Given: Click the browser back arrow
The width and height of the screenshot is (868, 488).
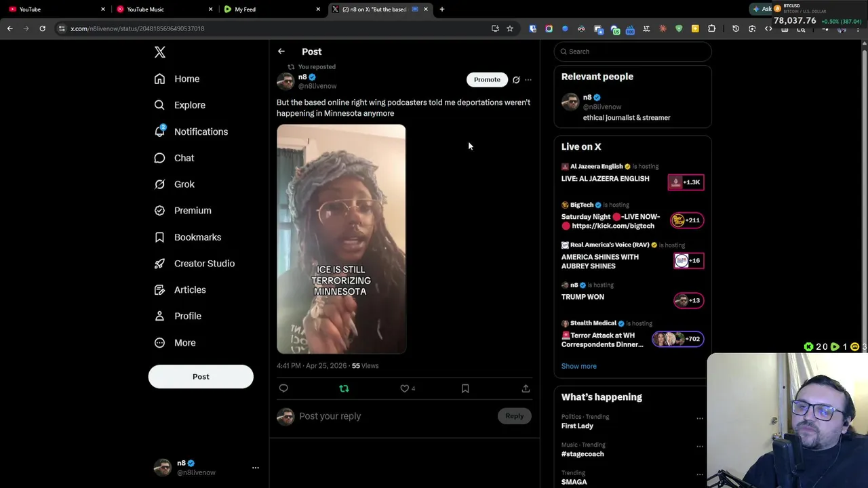Looking at the screenshot, I should click(x=9, y=28).
